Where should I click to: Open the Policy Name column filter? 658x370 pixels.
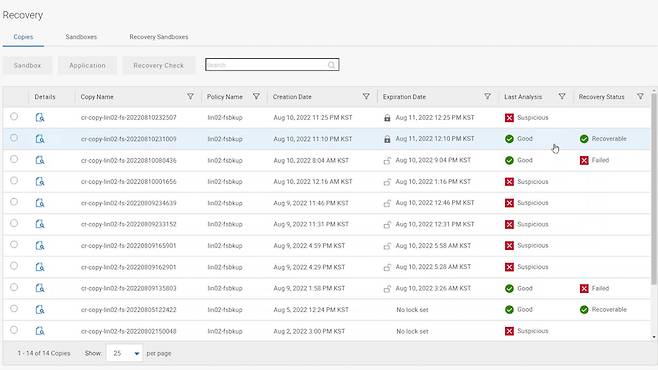click(x=256, y=96)
